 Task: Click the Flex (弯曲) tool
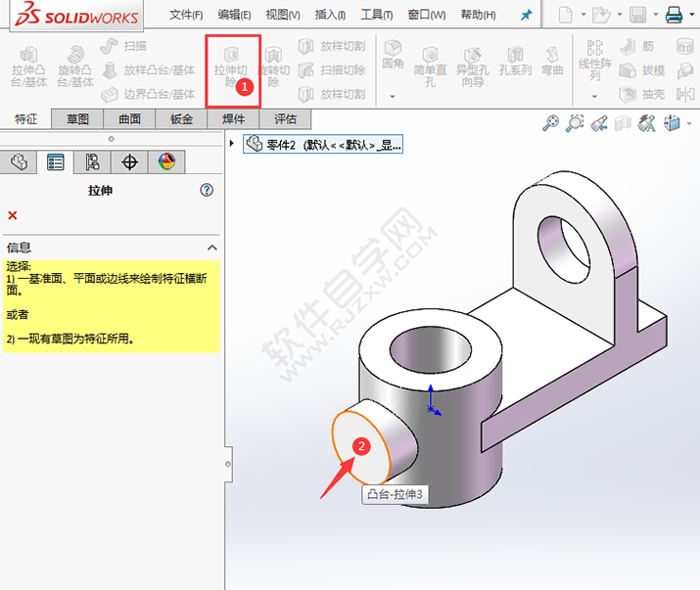click(x=552, y=62)
